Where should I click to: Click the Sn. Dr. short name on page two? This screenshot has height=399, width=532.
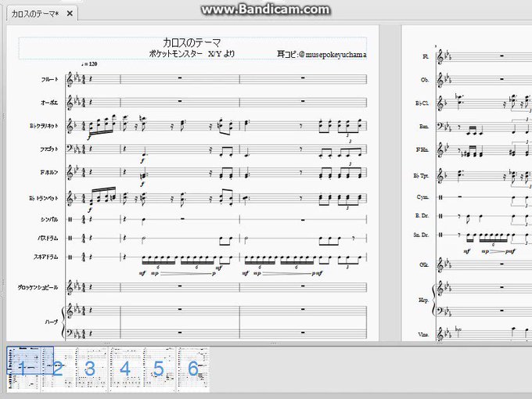tap(422, 235)
